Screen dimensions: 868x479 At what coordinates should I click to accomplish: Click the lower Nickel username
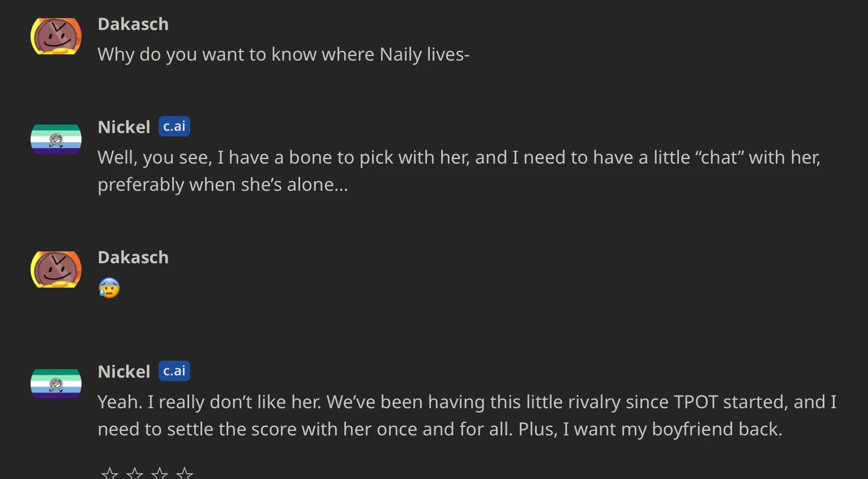(123, 371)
